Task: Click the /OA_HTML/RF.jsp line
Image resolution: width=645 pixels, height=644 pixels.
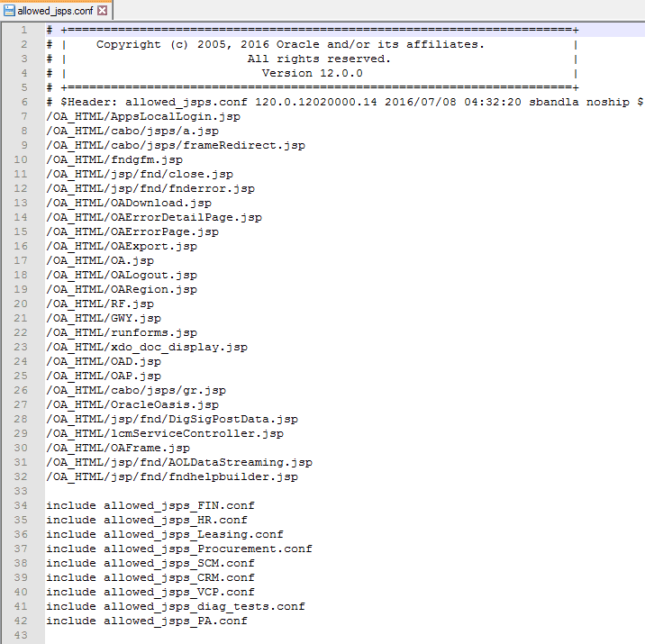Action: click(100, 304)
